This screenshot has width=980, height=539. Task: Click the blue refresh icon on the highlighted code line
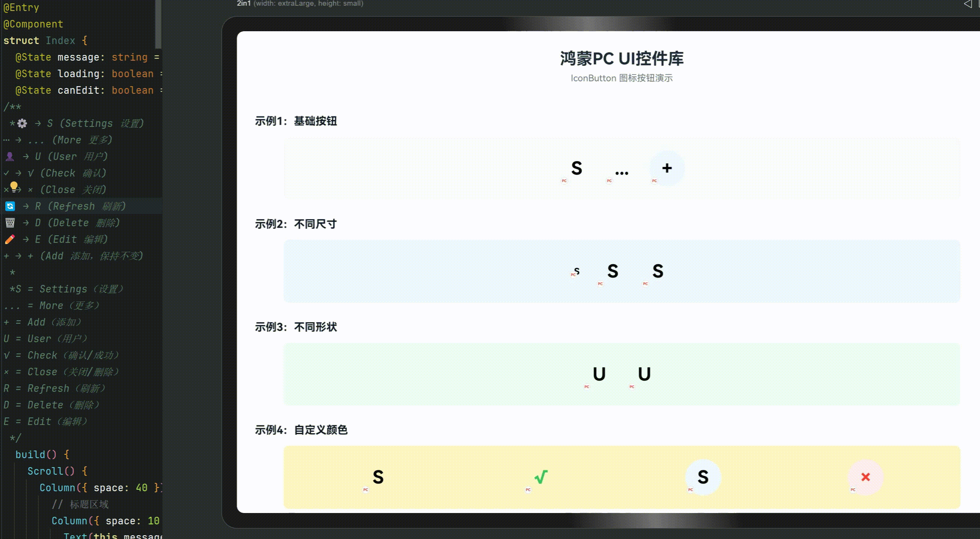[x=9, y=206]
